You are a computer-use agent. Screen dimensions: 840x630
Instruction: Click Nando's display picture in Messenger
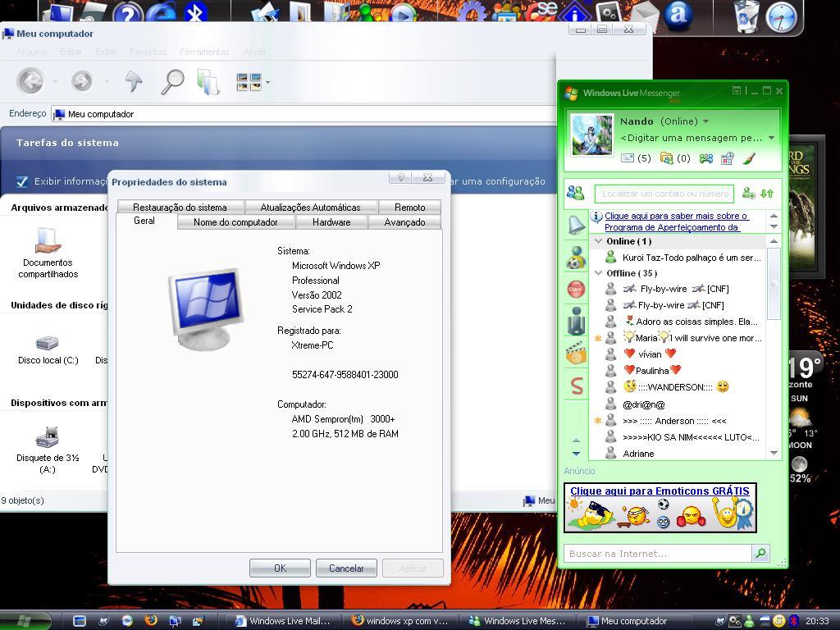(592, 135)
